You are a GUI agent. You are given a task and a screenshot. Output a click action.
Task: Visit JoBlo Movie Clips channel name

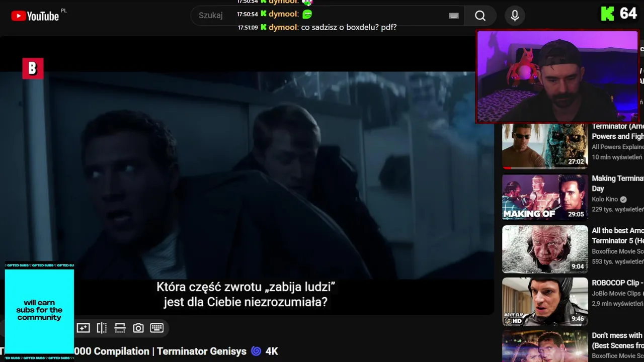(x=616, y=293)
